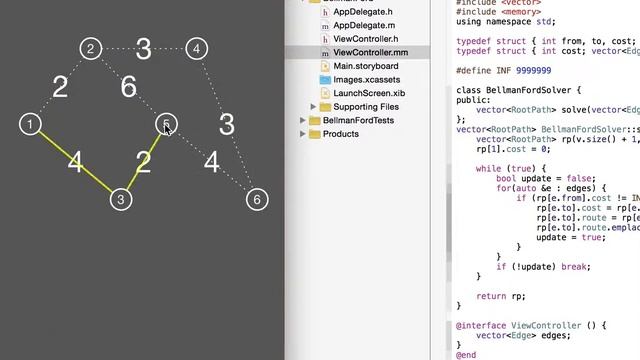Image resolution: width=640 pixels, height=360 pixels.
Task: Click the edge weight 4 between nodes 5 and 6
Action: (x=212, y=162)
